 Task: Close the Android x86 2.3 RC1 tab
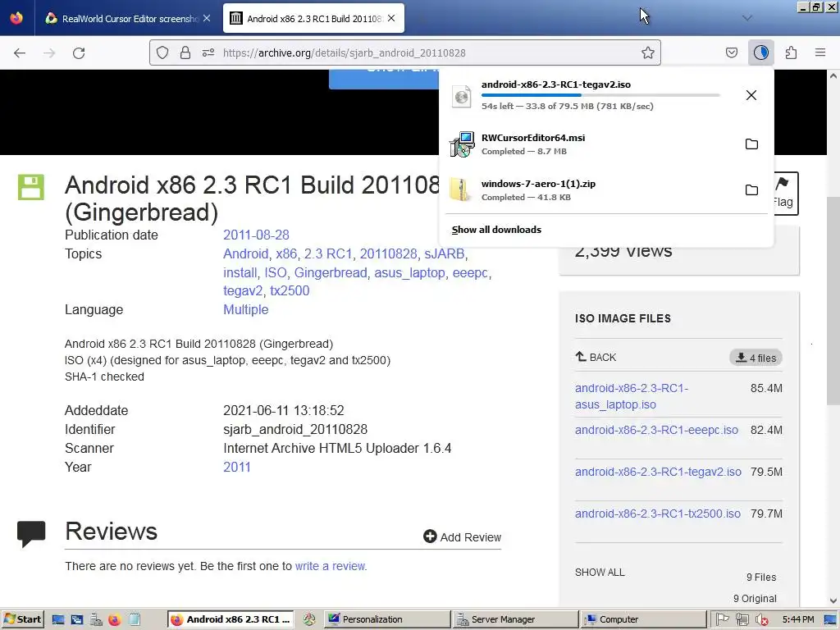391,18
